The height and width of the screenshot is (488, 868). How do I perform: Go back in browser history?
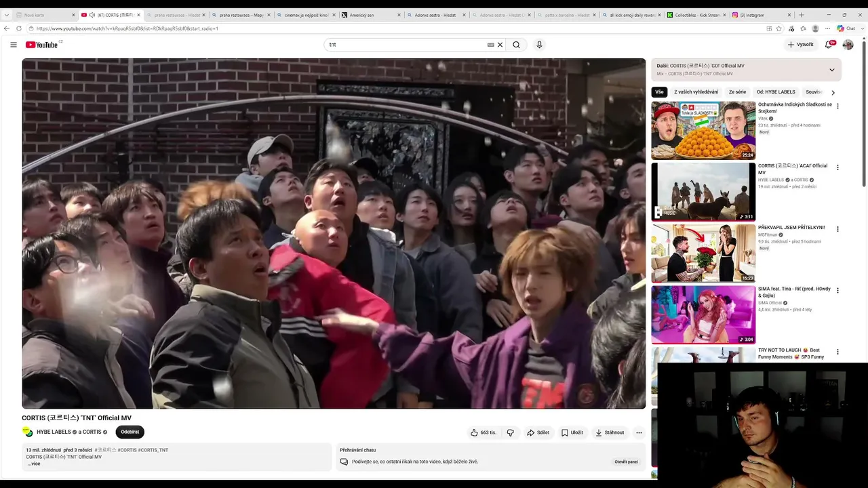(7, 28)
